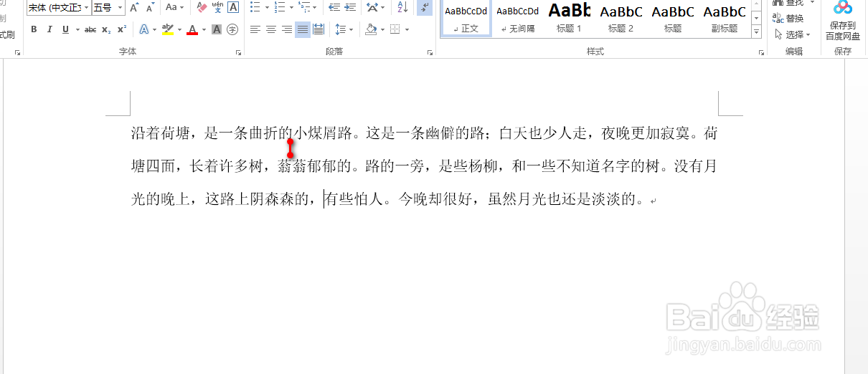Toggle strikethrough formatting
The width and height of the screenshot is (868, 374).
tap(90, 29)
